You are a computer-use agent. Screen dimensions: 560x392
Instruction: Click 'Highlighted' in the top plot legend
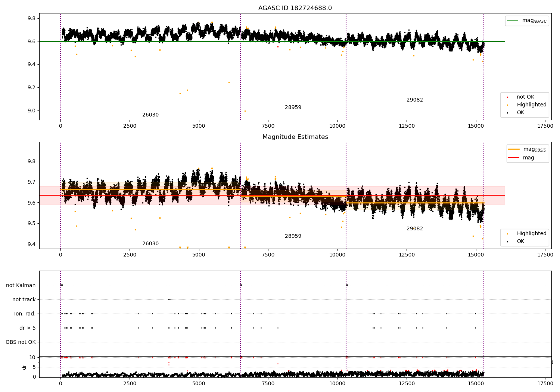point(532,105)
